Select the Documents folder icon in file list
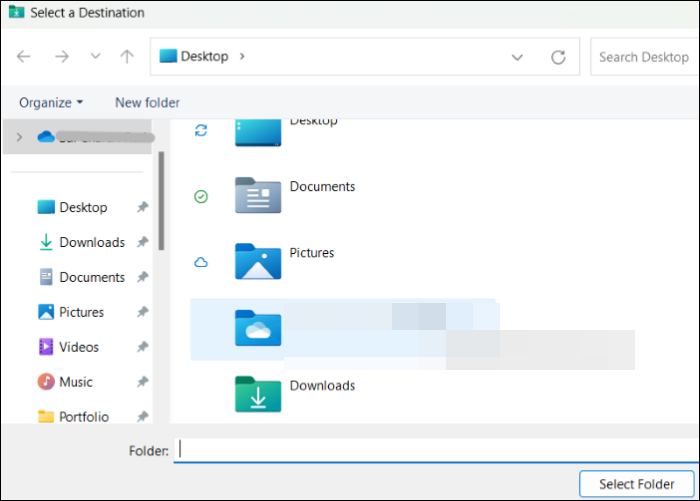700x501 pixels. coord(258,195)
